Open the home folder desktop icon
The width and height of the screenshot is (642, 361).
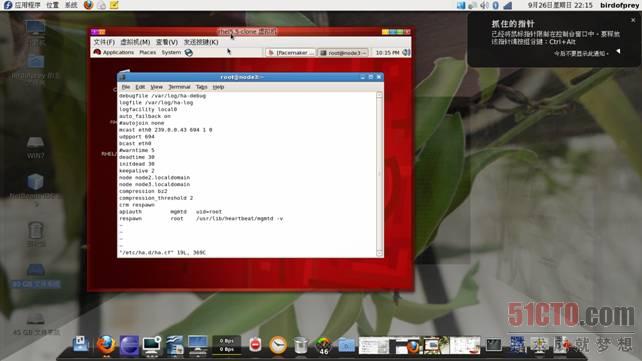(36, 69)
